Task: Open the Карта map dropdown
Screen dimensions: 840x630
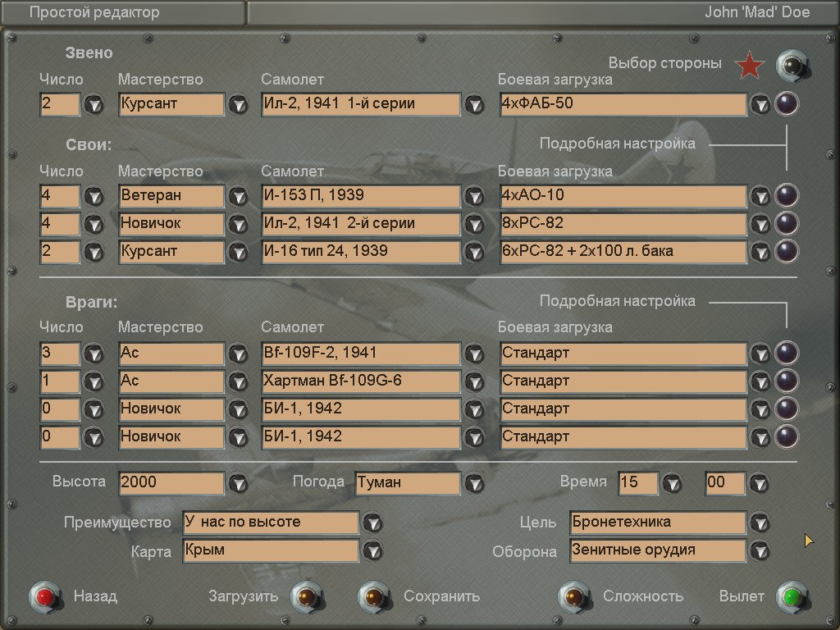Action: (373, 550)
